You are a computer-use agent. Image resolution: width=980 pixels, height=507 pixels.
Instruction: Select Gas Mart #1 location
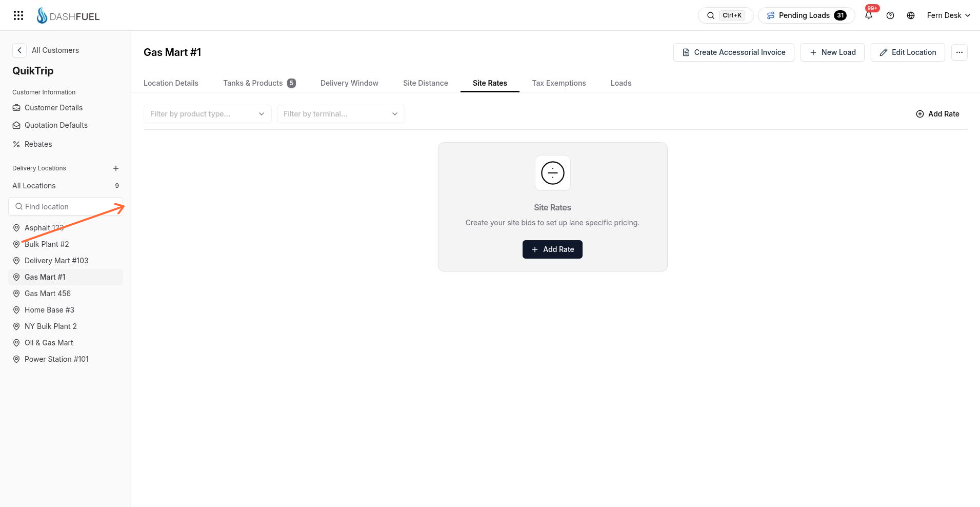pyautogui.click(x=66, y=277)
